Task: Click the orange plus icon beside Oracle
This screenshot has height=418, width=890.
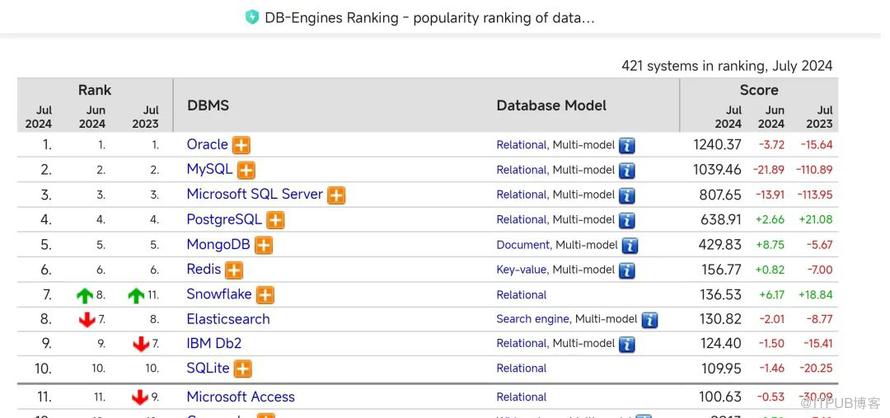Action: click(241, 145)
